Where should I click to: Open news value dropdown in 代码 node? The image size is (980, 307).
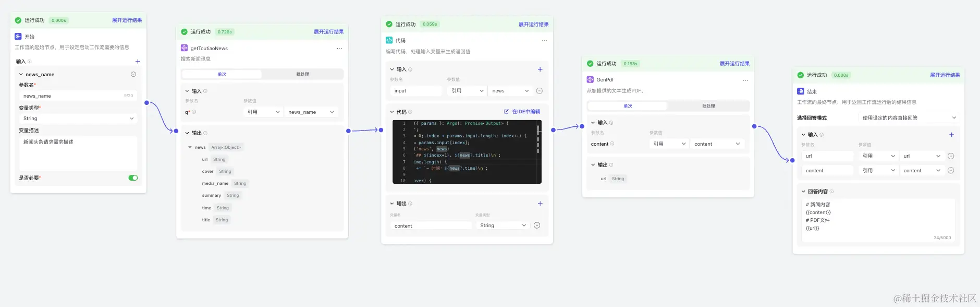510,91
